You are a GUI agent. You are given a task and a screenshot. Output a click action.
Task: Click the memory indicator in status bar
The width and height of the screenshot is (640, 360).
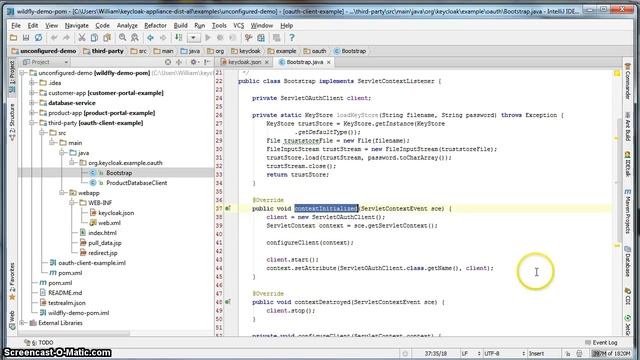[611, 353]
